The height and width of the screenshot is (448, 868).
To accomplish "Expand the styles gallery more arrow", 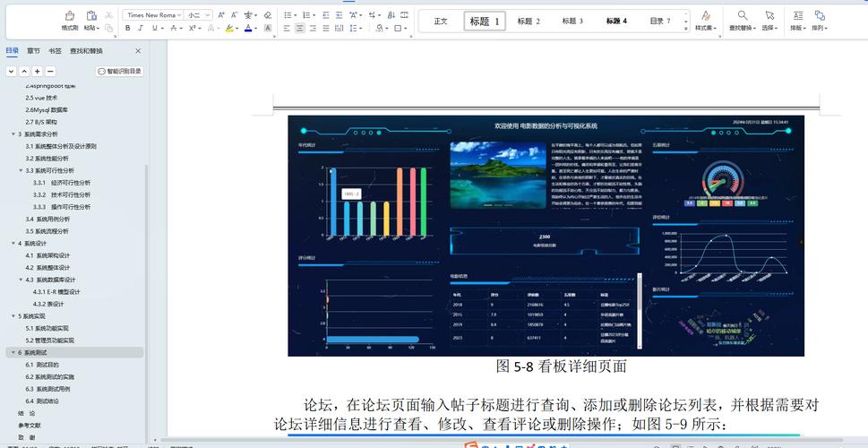I will click(686, 28).
